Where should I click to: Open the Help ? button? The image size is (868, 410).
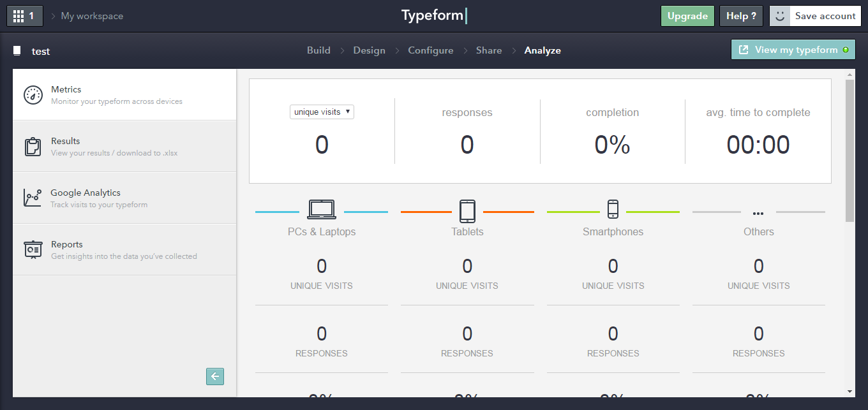(741, 16)
